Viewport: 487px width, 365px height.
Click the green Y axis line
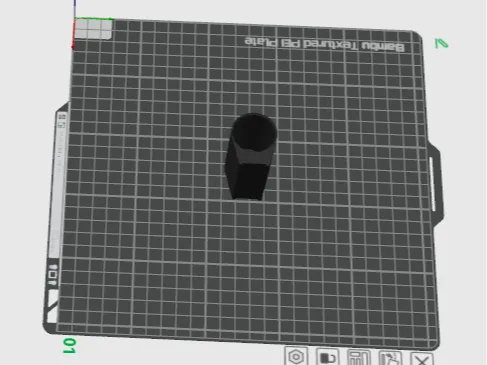point(93,18)
